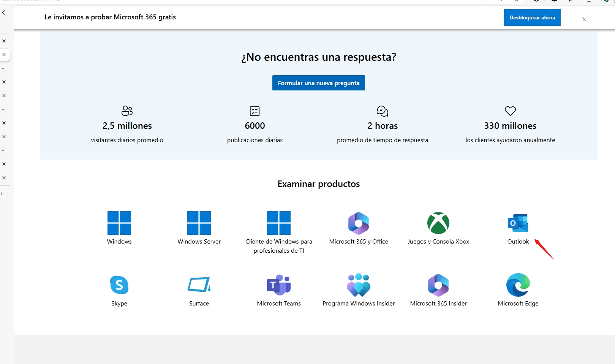Click 'los clientes ayudaron anualmente' caption
Viewport: 615px width, 364px height.
pyautogui.click(x=510, y=140)
